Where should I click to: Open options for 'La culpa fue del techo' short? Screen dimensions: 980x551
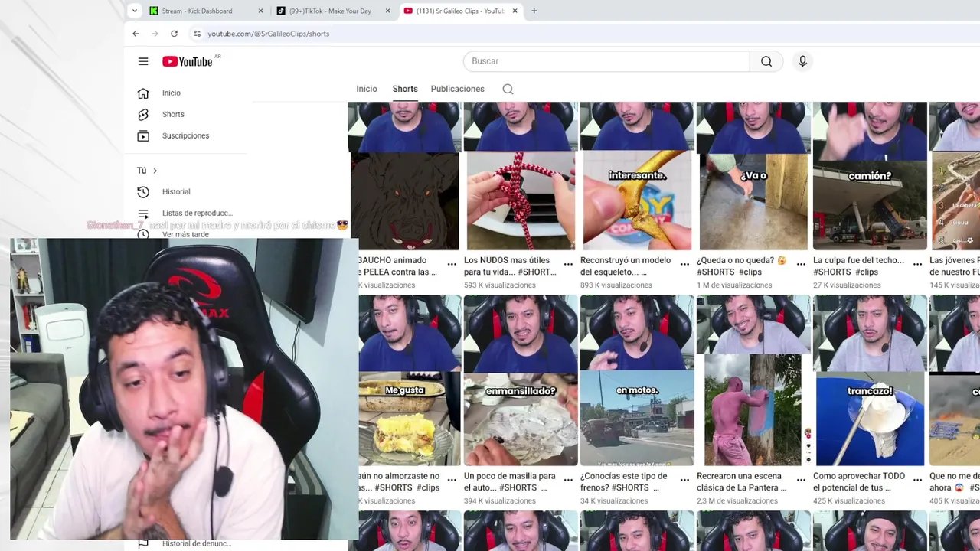click(917, 264)
